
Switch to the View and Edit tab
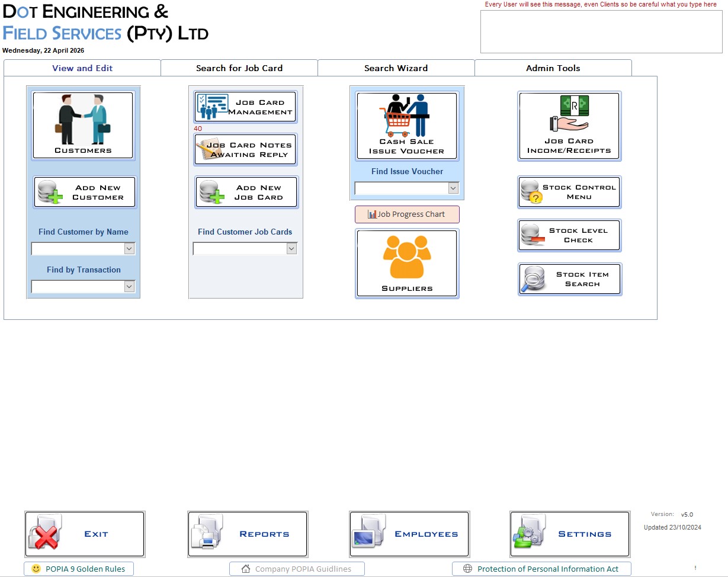[82, 68]
